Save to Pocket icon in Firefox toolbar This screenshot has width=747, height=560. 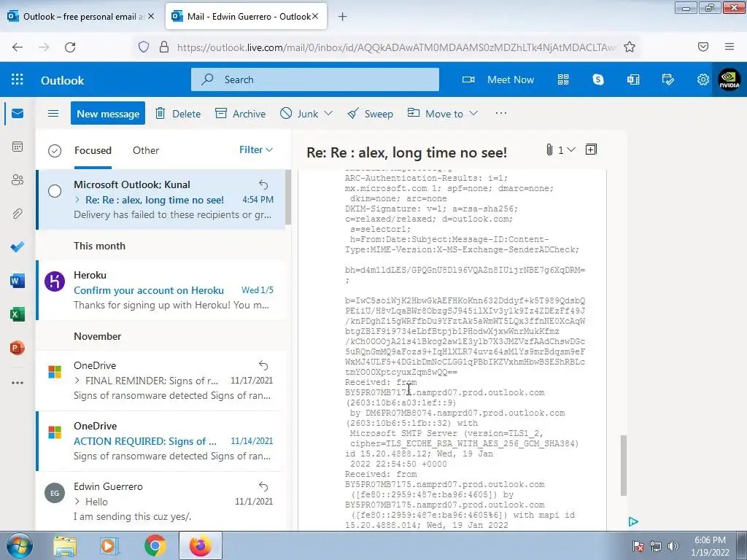point(703,47)
